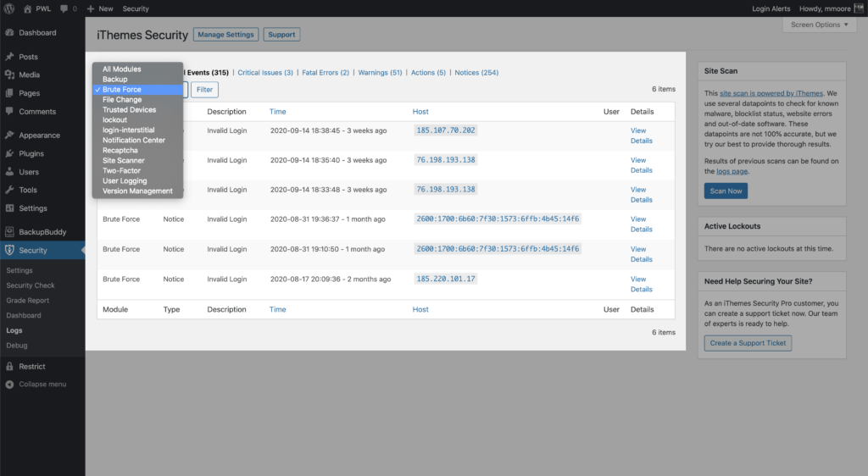Click the Users person icon

[x=9, y=171]
